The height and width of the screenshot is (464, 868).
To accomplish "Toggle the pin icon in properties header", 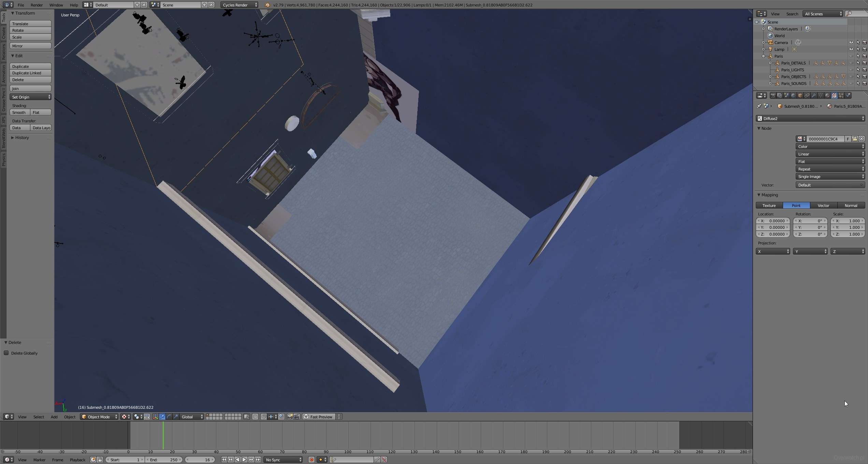I will click(x=759, y=106).
